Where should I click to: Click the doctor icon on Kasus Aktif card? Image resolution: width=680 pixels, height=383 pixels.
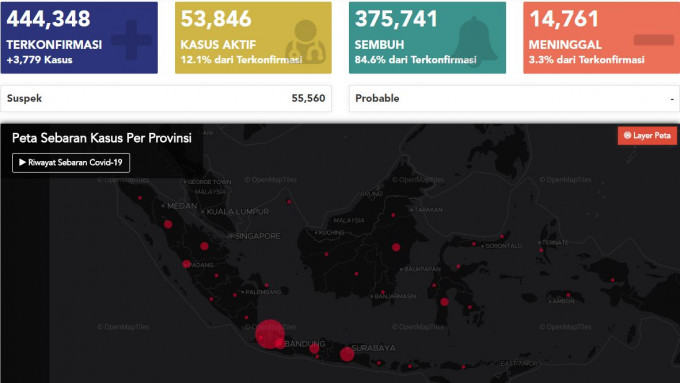306,42
